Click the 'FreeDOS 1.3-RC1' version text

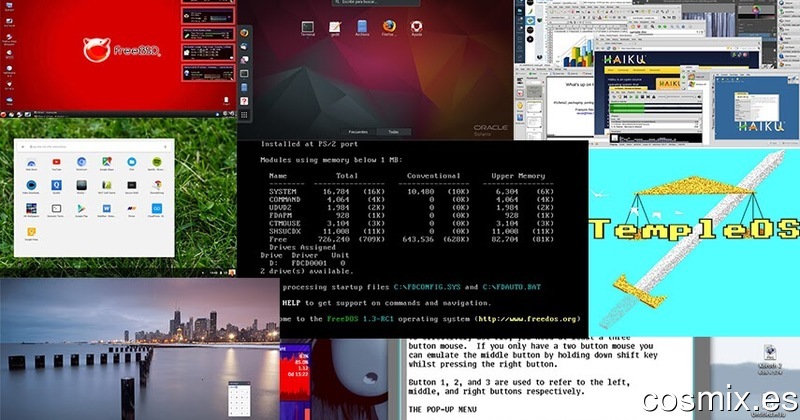tap(360, 319)
